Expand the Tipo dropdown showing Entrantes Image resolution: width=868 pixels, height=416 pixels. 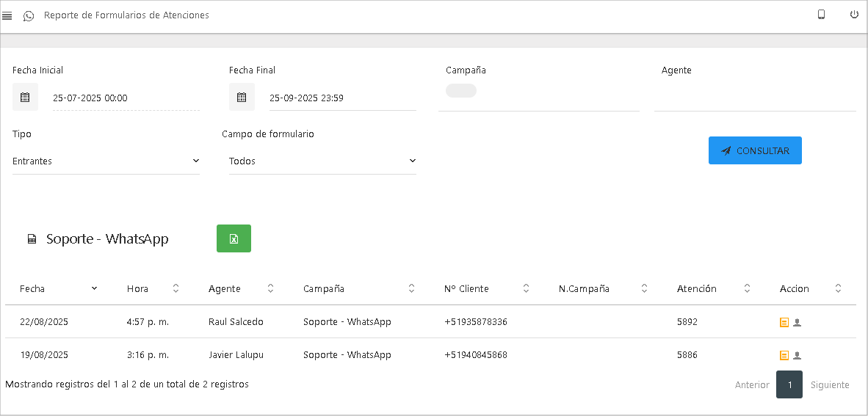(106, 161)
